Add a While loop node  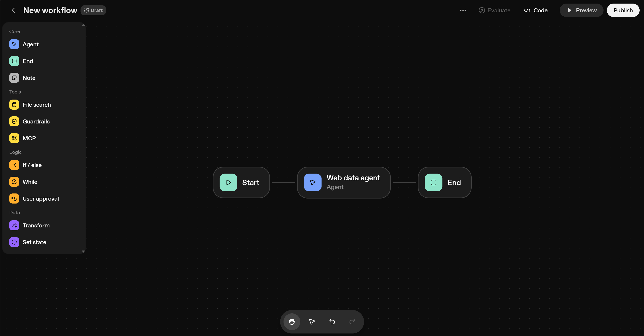coord(30,182)
